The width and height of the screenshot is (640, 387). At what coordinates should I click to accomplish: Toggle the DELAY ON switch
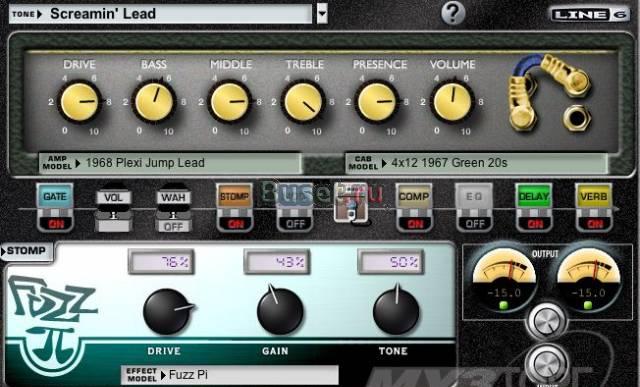534,224
